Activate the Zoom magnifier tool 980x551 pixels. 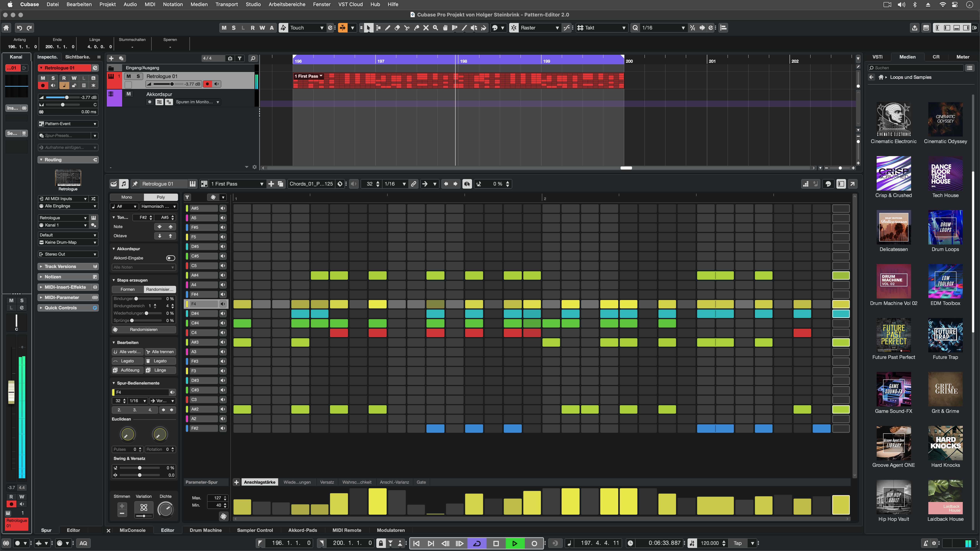click(x=435, y=28)
